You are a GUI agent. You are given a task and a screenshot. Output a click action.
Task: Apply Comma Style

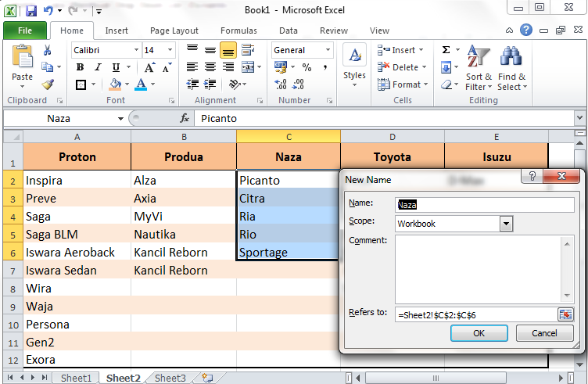(324, 67)
